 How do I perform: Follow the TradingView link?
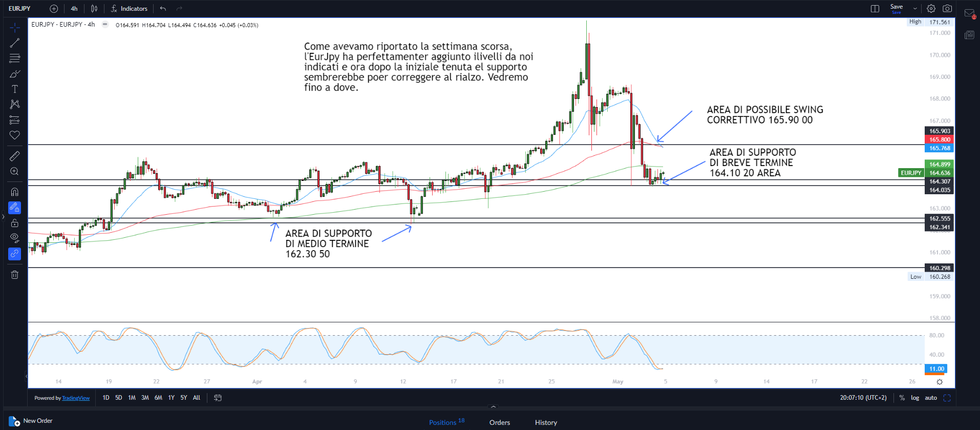[76, 398]
